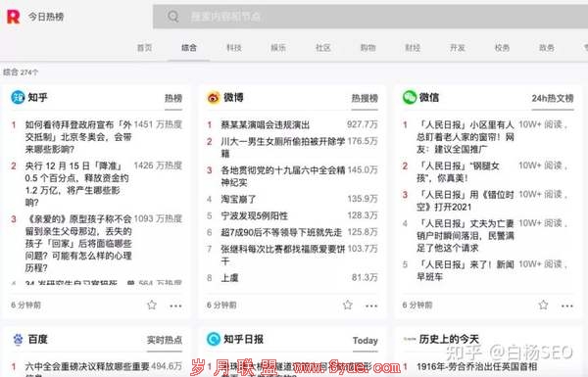The height and width of the screenshot is (377, 588).
Task: Open 微信 item 来了!新闻早班车
Action: point(465,270)
